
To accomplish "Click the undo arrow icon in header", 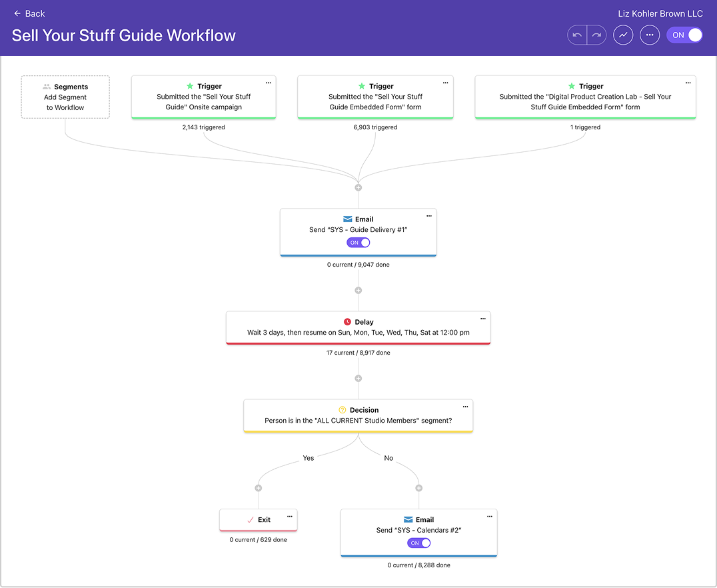I will click(577, 35).
